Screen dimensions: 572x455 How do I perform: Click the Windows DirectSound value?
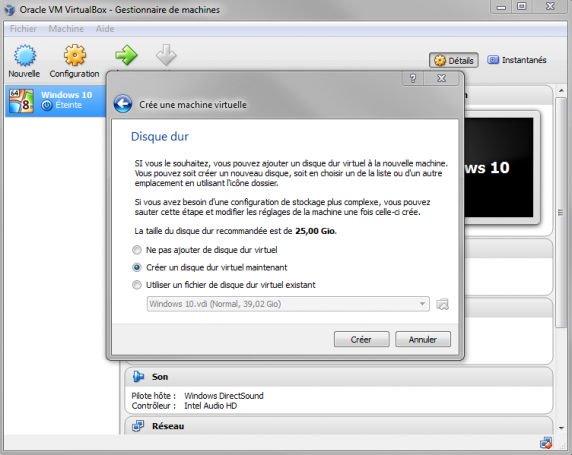[224, 396]
